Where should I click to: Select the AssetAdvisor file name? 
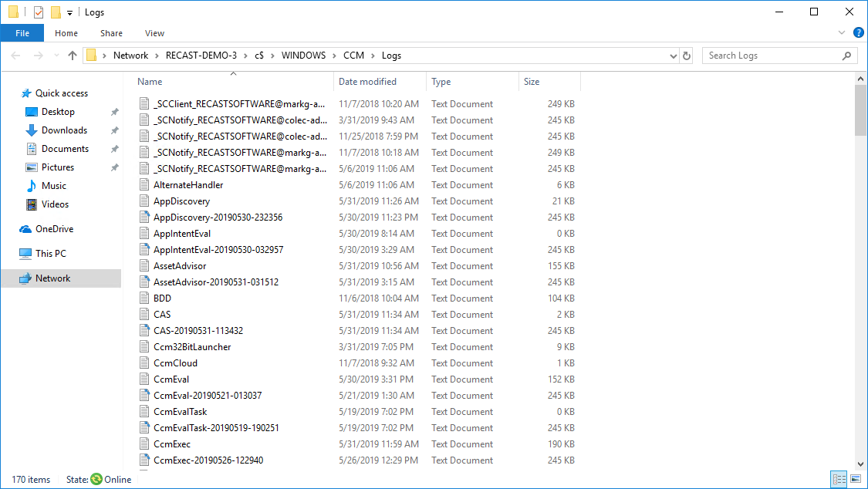180,266
